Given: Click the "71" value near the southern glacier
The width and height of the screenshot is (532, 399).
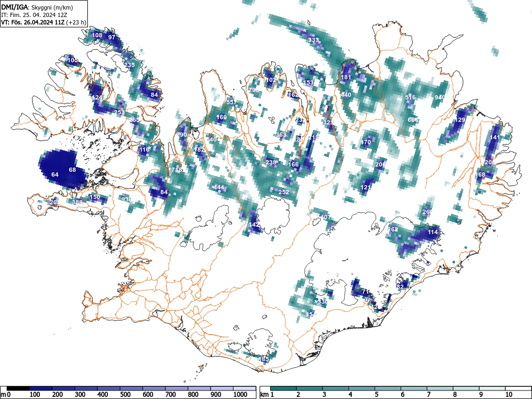Looking at the screenshot, I should 365,292.
